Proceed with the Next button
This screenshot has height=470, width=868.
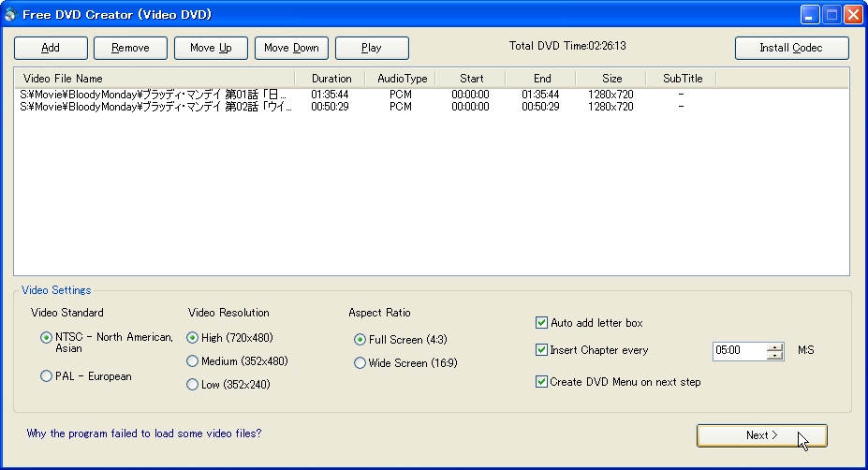pyautogui.click(x=761, y=435)
